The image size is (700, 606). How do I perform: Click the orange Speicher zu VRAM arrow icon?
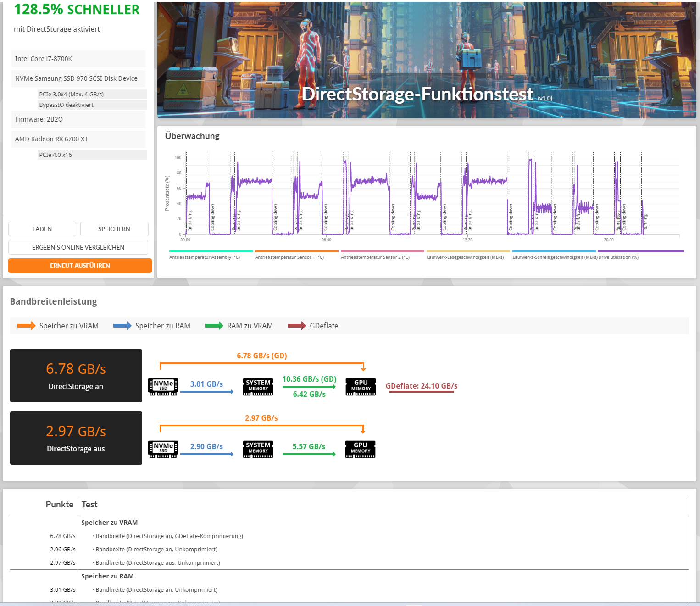[x=26, y=326]
